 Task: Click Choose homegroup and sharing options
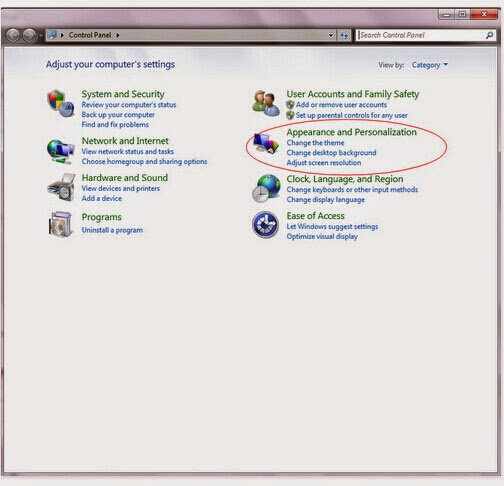pos(144,161)
